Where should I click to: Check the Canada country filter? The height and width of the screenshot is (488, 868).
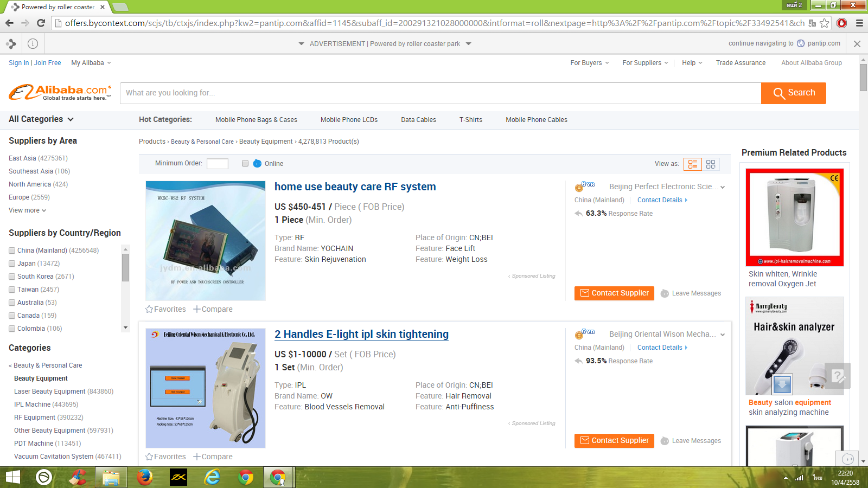pyautogui.click(x=12, y=316)
